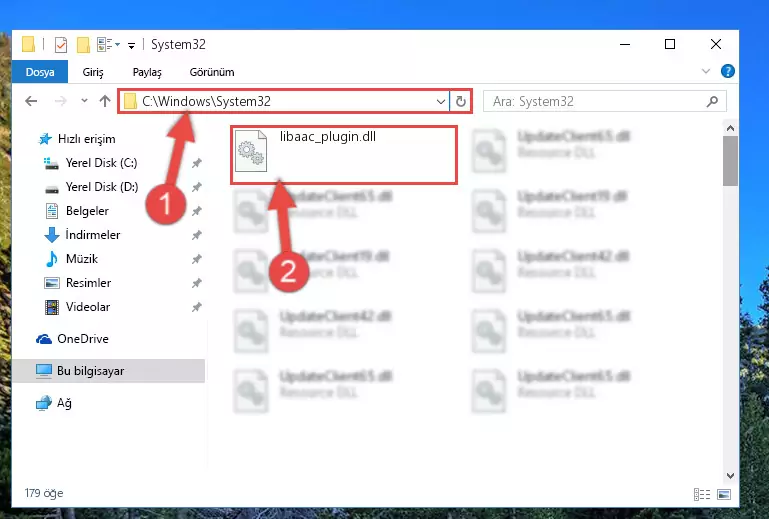The width and height of the screenshot is (769, 519).
Task: Click the 179 öğe status text
Action: click(44, 493)
